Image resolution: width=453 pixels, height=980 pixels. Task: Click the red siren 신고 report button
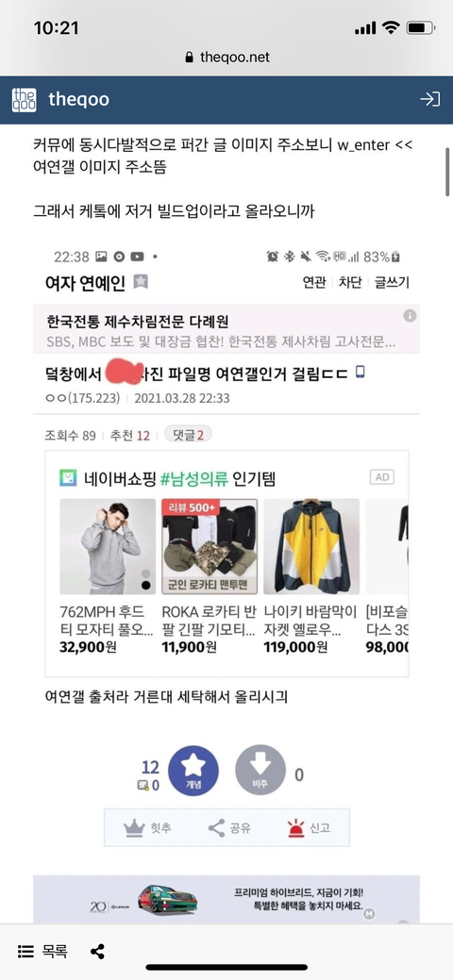309,828
